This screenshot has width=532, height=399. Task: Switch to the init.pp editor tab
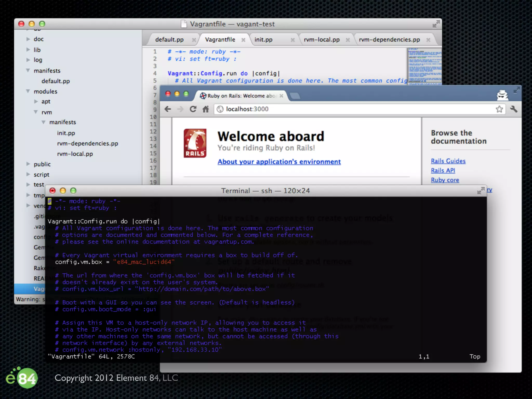tap(263, 40)
